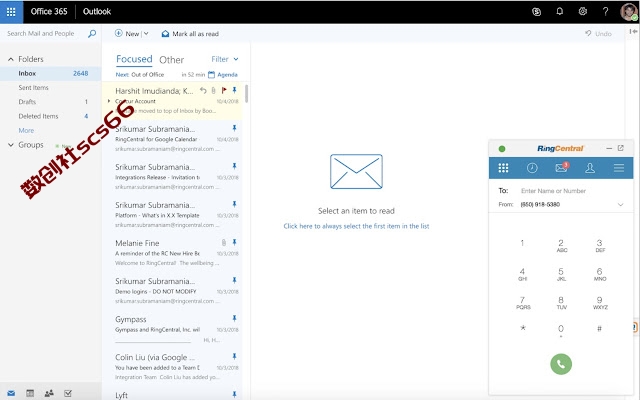The width and height of the screenshot is (640, 400).
Task: Open the Agenda calendar link
Action: (x=223, y=75)
